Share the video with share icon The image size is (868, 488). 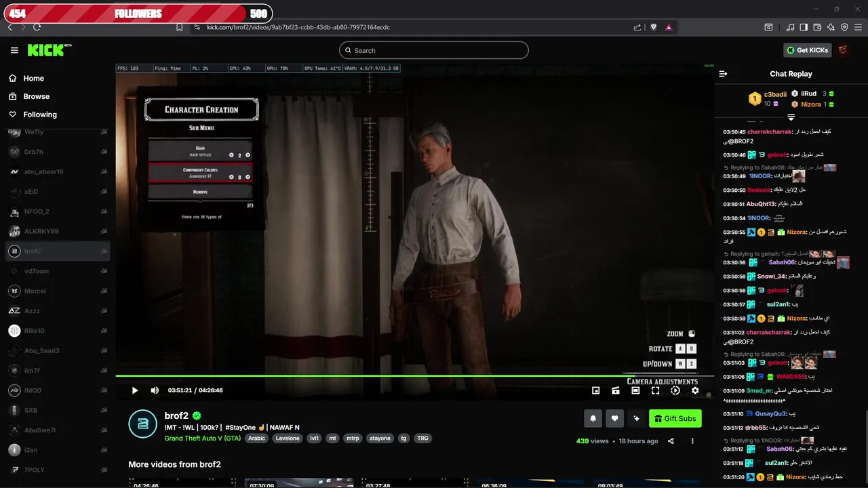click(671, 441)
